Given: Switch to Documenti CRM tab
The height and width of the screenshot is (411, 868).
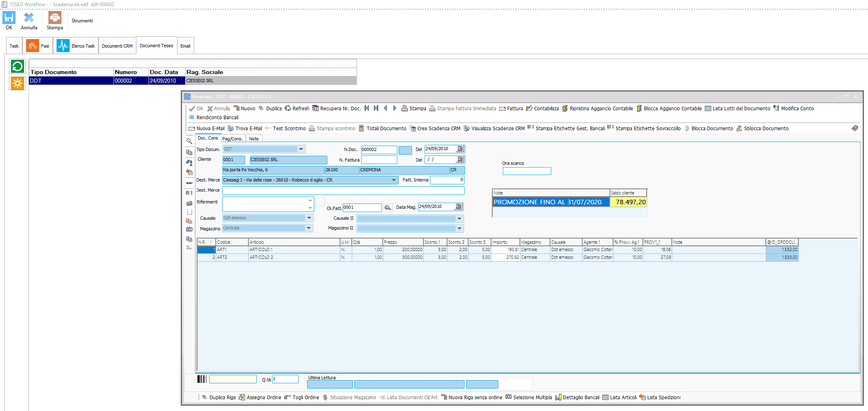Looking at the screenshot, I should point(117,46).
